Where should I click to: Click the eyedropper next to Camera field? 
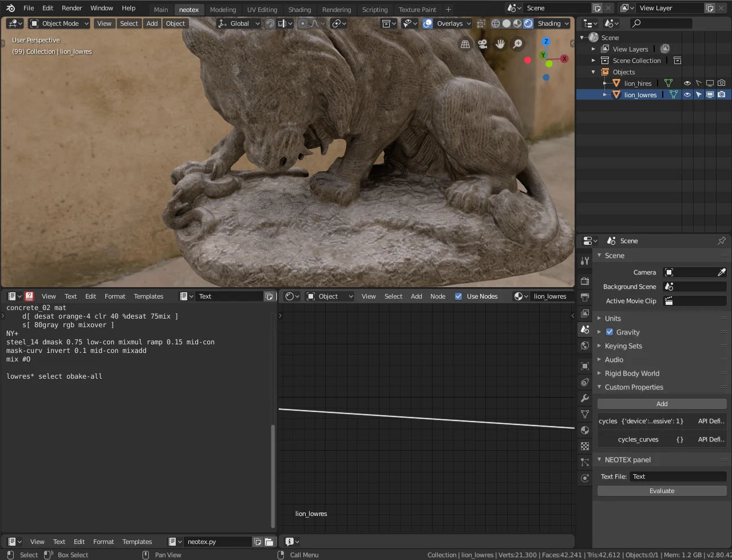point(722,272)
